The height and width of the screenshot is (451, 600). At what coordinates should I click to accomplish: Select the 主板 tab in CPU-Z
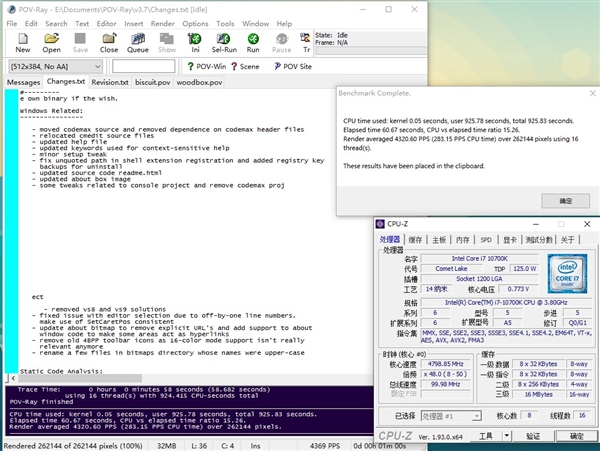439,240
